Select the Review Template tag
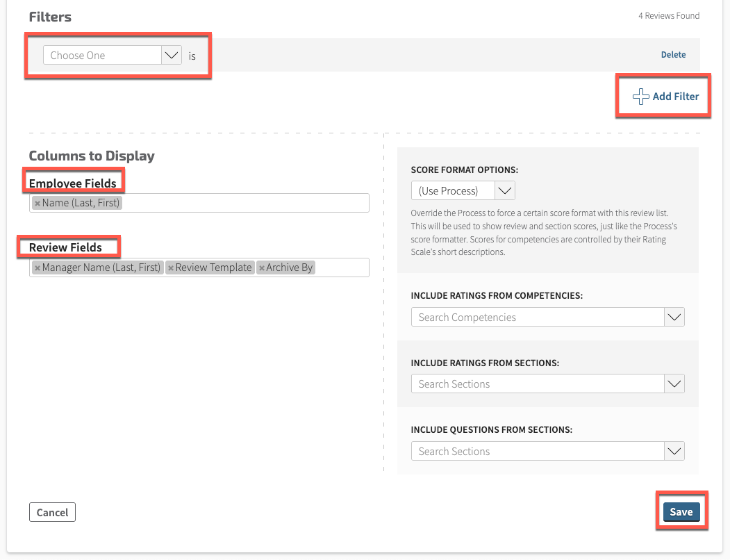 (210, 267)
